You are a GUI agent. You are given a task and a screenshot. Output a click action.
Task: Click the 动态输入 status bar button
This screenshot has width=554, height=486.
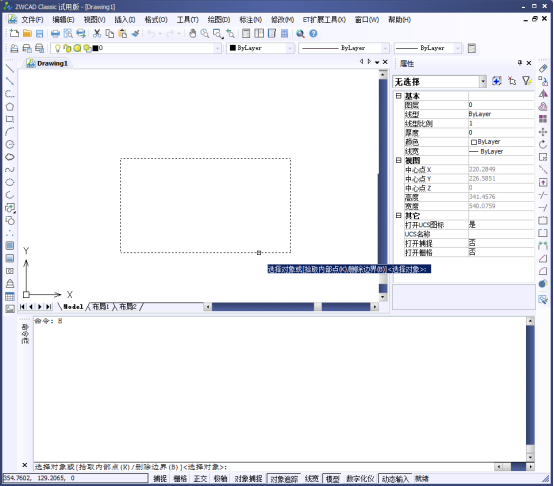(x=395, y=479)
